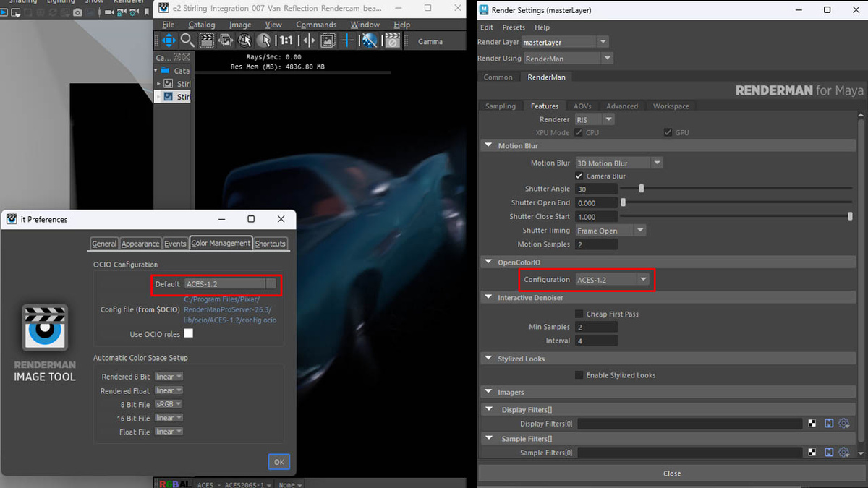This screenshot has height=488, width=868.
Task: Open the Renderer RIS dropdown
Action: [595, 119]
